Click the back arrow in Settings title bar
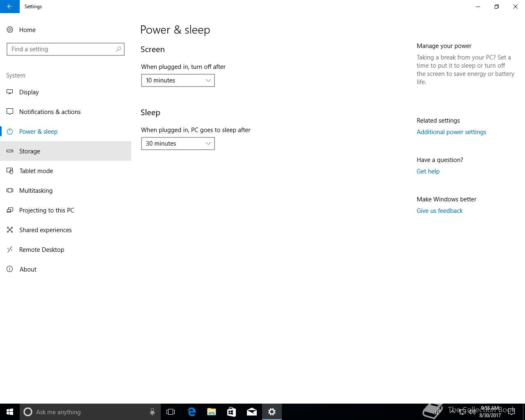This screenshot has width=525, height=420. coord(10,7)
